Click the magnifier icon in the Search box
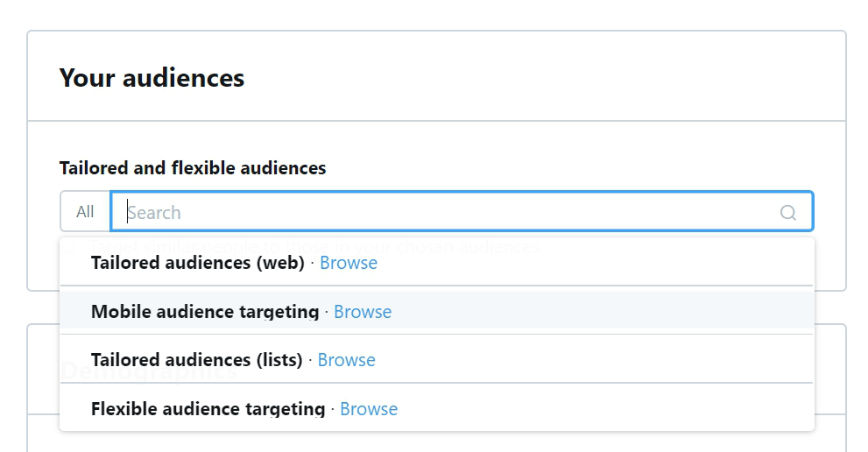Viewport: 868px width, 452px height. pyautogui.click(x=787, y=212)
